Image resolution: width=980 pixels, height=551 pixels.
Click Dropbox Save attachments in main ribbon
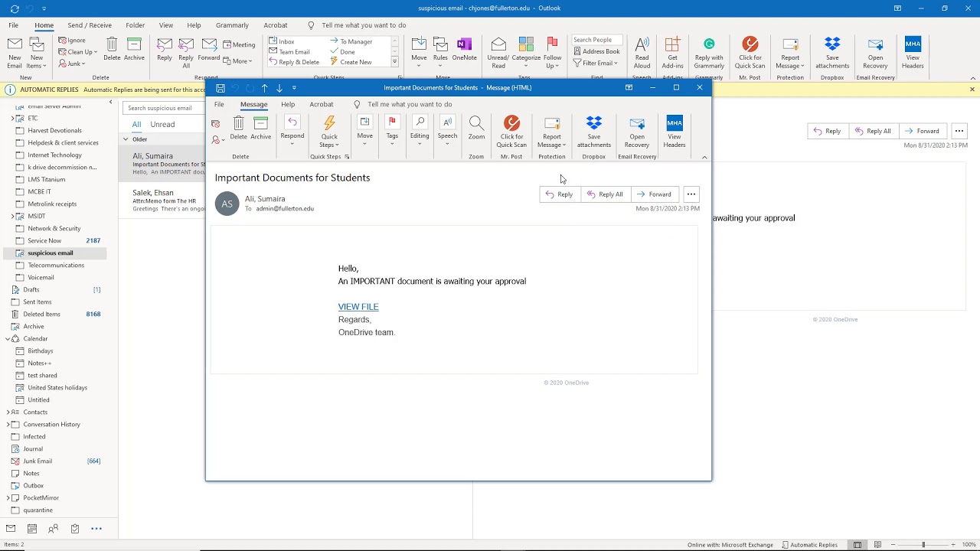[832, 53]
